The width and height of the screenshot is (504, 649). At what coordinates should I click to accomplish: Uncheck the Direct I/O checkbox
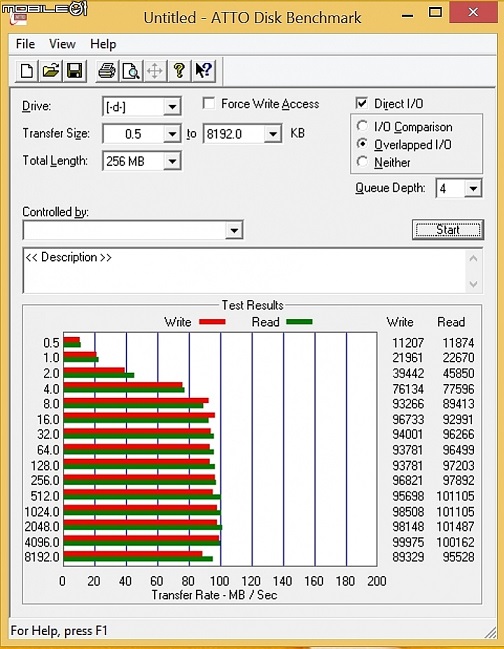click(362, 103)
